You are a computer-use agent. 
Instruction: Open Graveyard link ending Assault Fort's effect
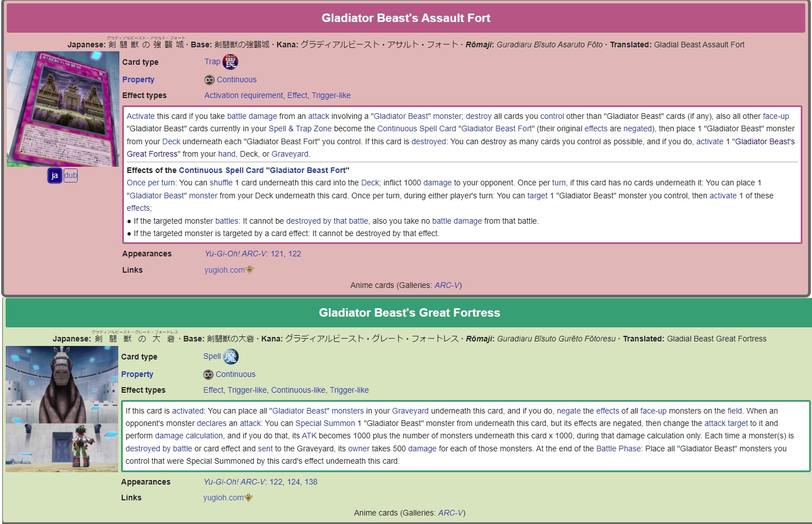290,154
